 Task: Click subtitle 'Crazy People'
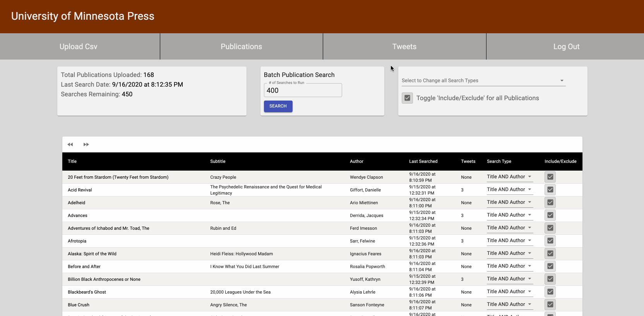coord(223,177)
